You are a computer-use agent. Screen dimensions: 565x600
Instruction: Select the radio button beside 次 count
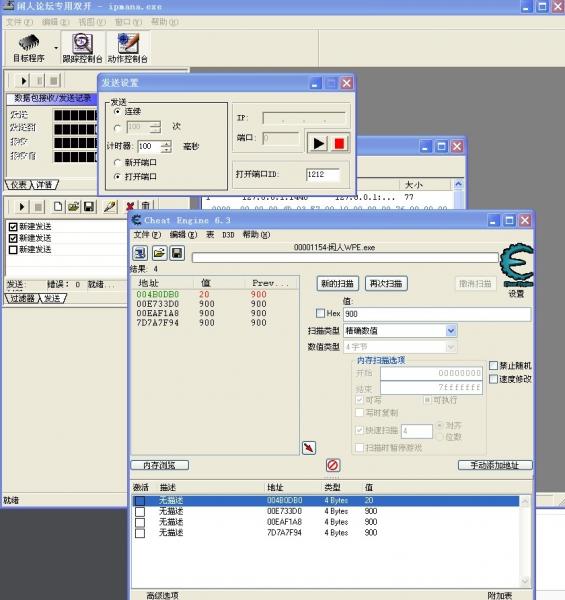click(117, 127)
